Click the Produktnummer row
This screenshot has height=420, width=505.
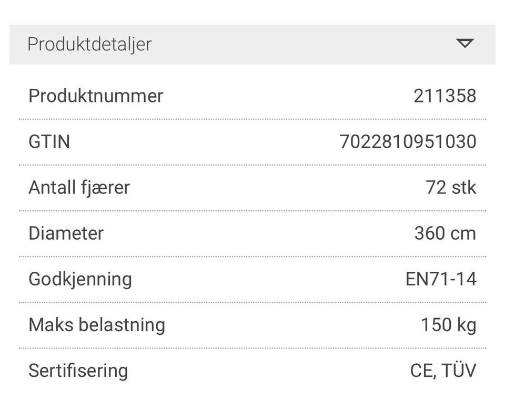click(252, 96)
